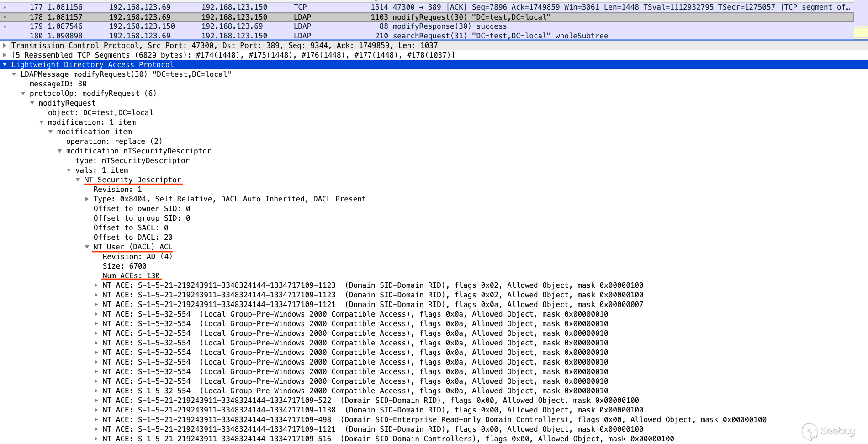
Task: Expand the Enterprise Read-only Domain Controllers ACE
Action: pyautogui.click(x=96, y=420)
